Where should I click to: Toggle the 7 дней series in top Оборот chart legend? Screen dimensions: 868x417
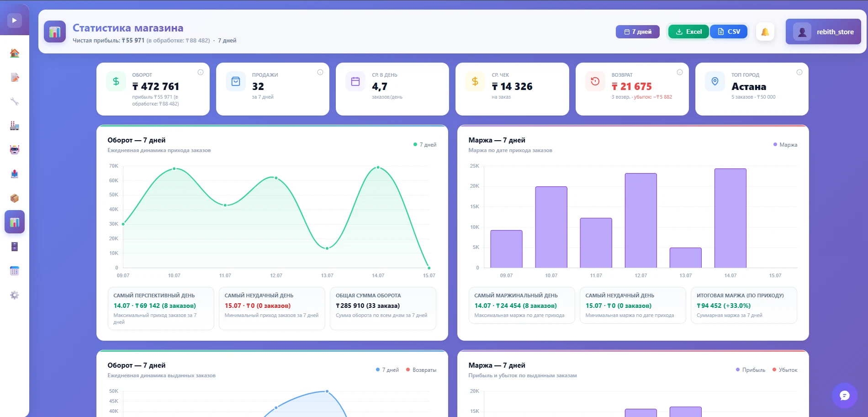click(425, 145)
